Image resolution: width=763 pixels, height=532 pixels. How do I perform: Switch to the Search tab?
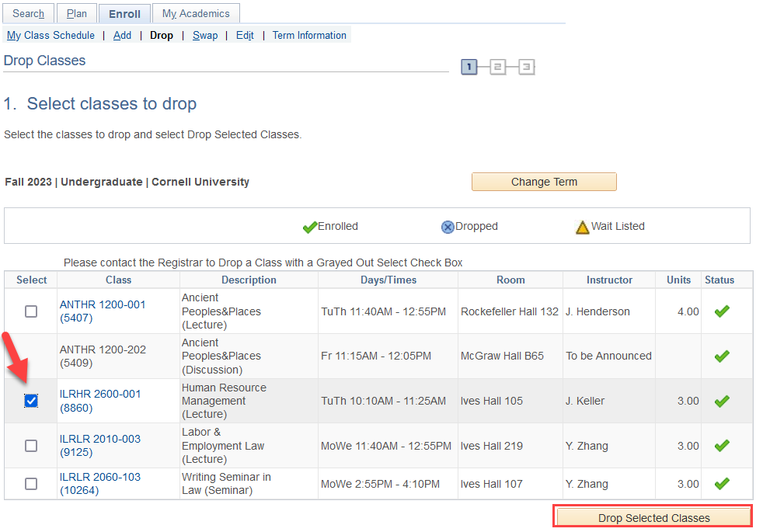pyautogui.click(x=29, y=13)
